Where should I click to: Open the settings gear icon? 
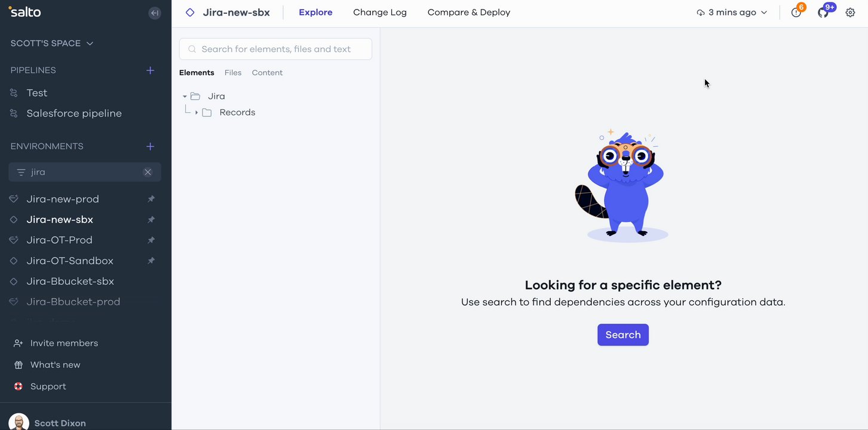click(x=851, y=13)
